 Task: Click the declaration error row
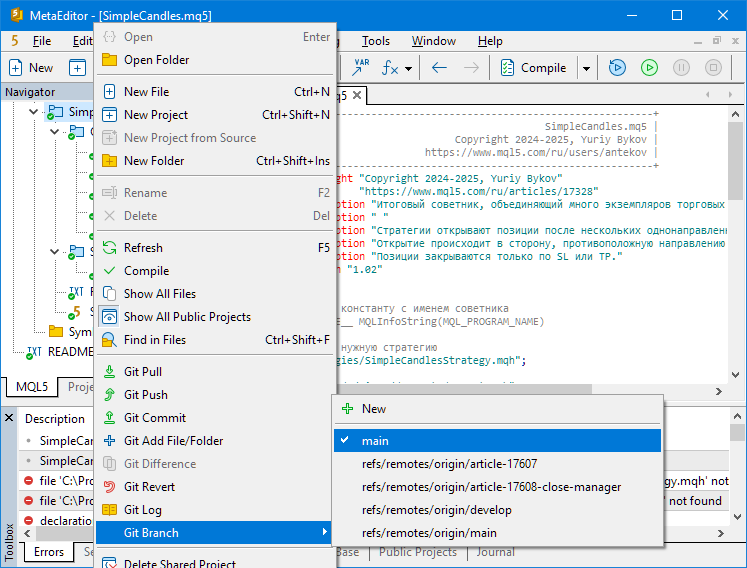(x=57, y=520)
